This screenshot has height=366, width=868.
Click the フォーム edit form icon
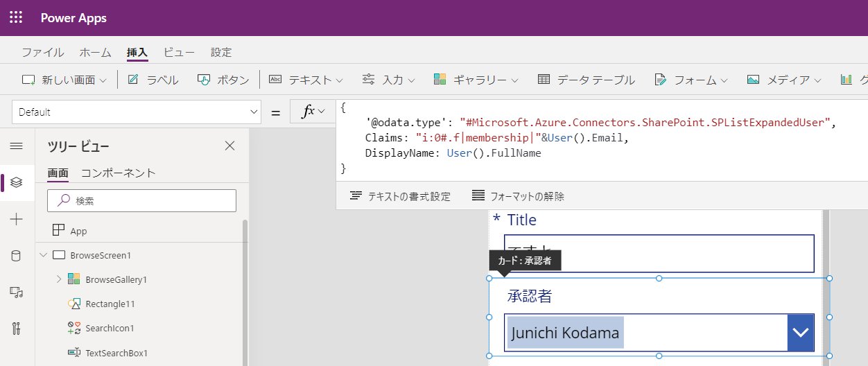[660, 80]
